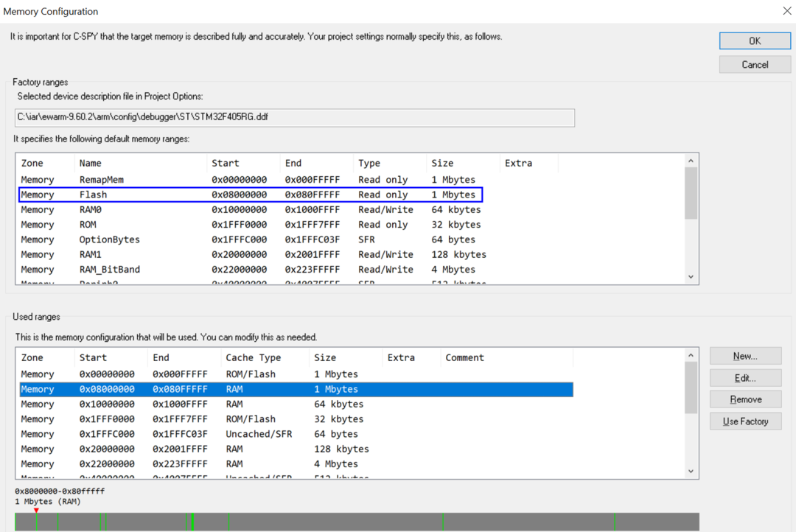Image resolution: width=796 pixels, height=532 pixels.
Task: Click Use Factory button
Action: (744, 421)
